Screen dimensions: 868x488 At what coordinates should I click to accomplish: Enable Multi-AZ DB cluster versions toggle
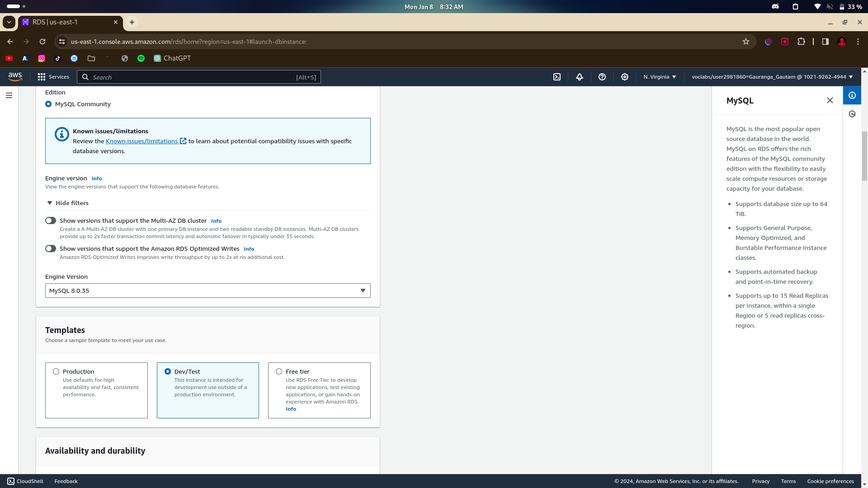point(51,221)
